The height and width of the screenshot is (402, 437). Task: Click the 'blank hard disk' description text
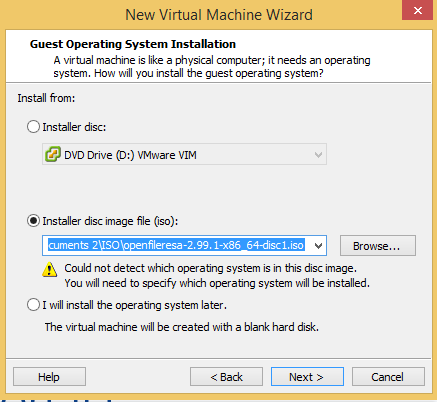pos(182,327)
